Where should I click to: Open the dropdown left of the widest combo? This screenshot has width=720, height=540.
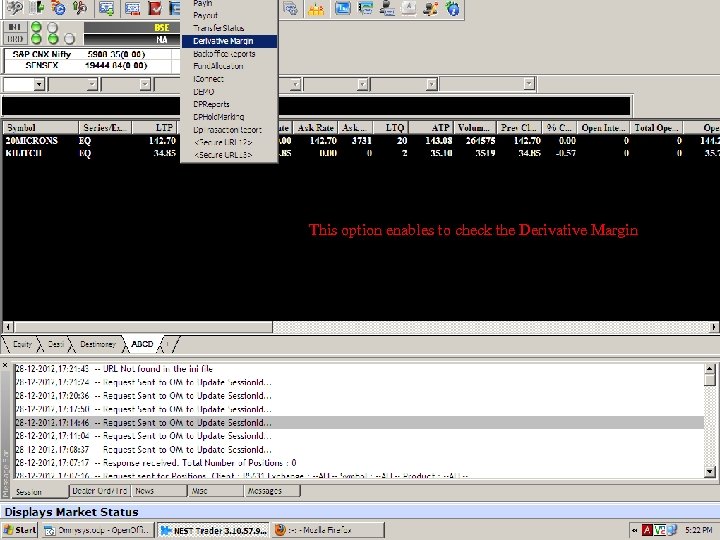click(431, 84)
